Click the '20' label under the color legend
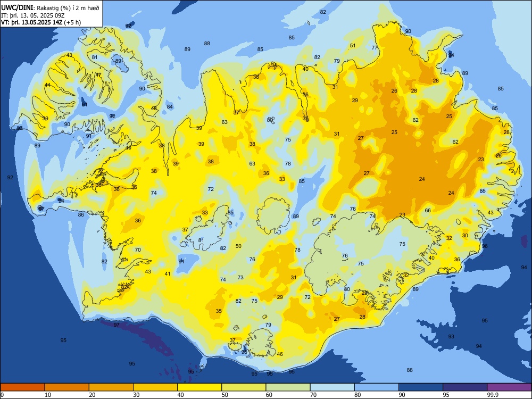This screenshot has width=532, height=399. pyautogui.click(x=92, y=395)
